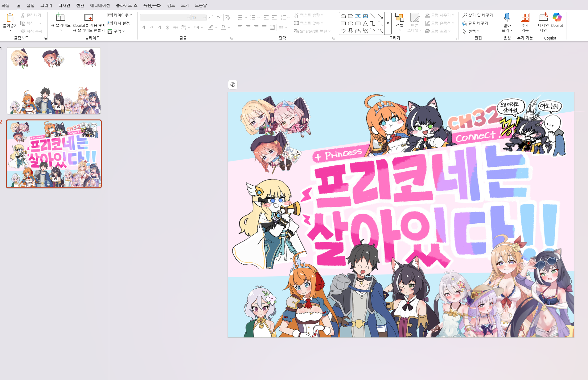Expand the 레이아웃 layout dropdown
The image size is (588, 380).
point(120,15)
